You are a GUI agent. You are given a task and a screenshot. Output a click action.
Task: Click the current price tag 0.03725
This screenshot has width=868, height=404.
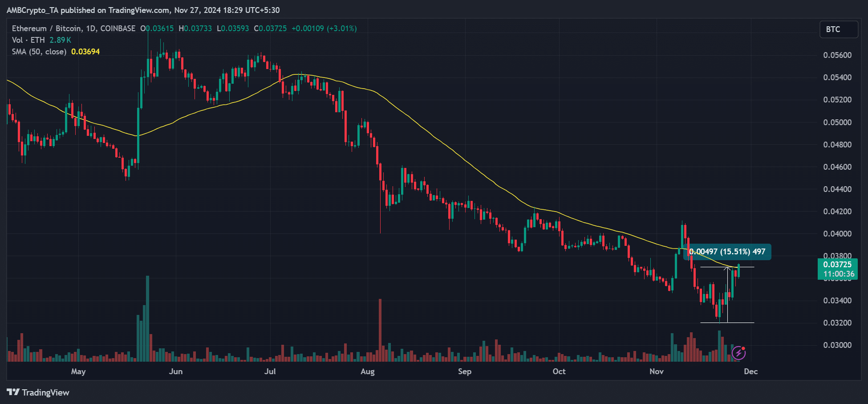(837, 265)
